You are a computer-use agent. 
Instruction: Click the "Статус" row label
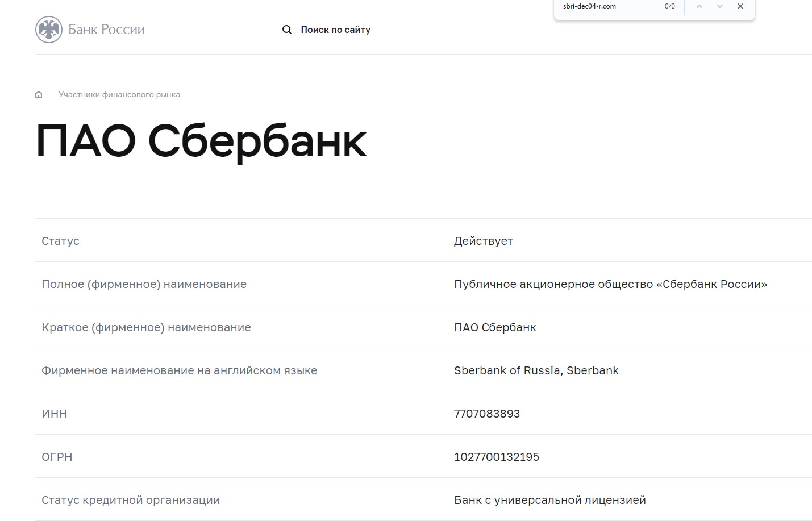coord(60,241)
